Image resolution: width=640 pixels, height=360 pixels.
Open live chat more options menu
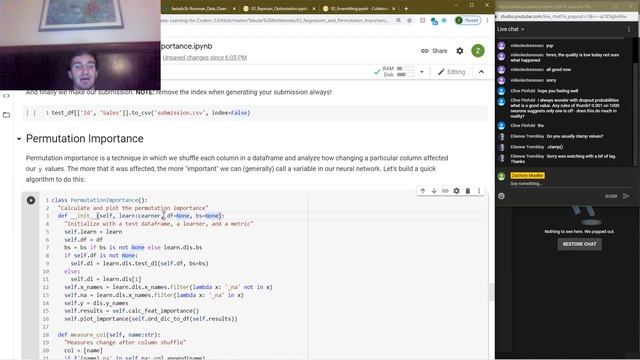point(629,29)
